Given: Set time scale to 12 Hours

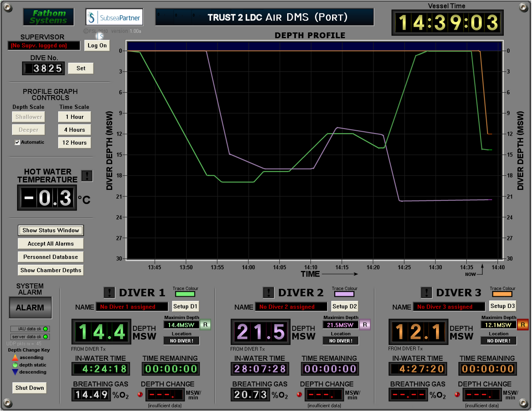Looking at the screenshot, I should (x=74, y=143).
